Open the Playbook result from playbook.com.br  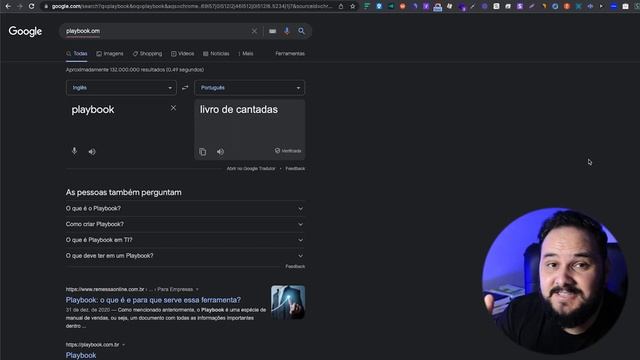(81, 356)
